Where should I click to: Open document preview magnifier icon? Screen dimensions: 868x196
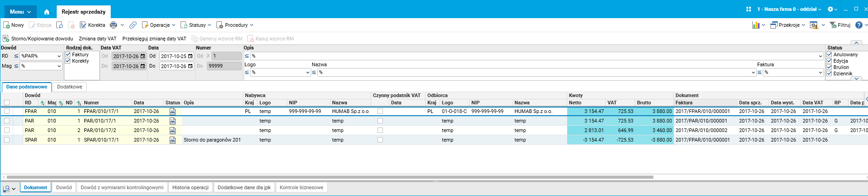coord(59,25)
